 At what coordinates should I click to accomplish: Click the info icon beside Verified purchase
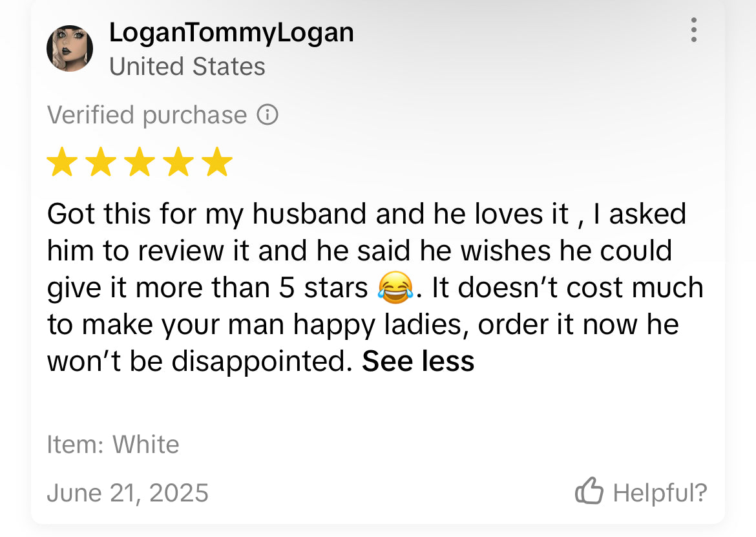(268, 115)
